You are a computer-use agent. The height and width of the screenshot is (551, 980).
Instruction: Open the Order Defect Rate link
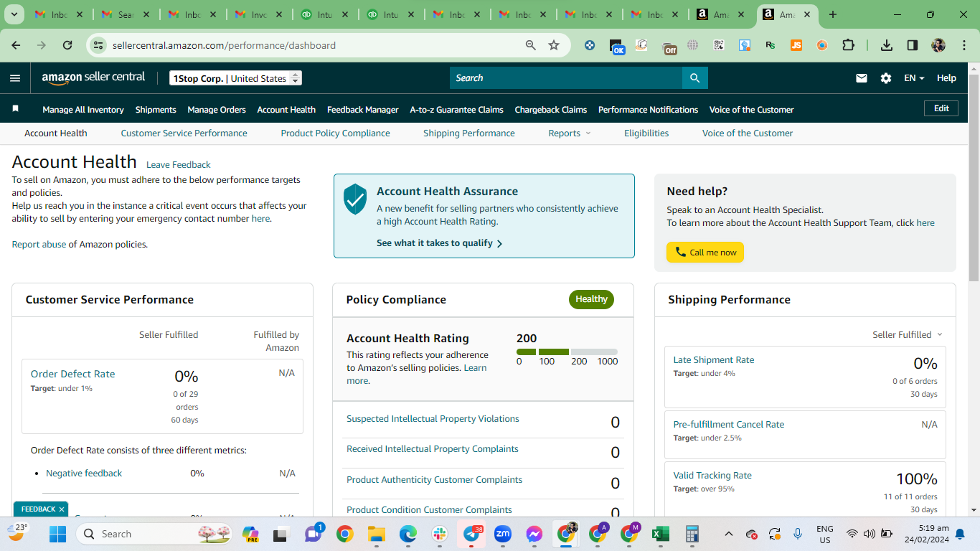tap(72, 374)
